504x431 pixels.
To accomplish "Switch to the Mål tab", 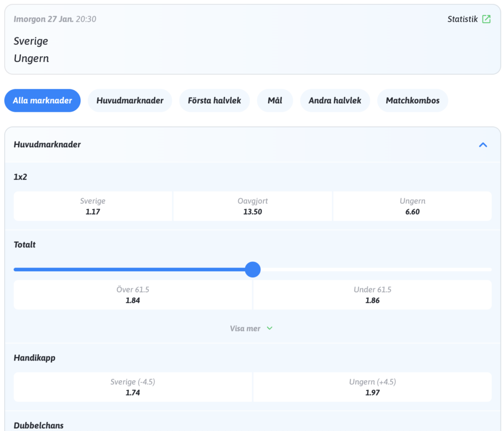I will (x=275, y=100).
